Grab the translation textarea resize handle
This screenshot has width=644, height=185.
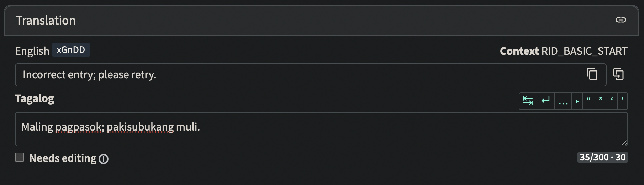point(624,142)
